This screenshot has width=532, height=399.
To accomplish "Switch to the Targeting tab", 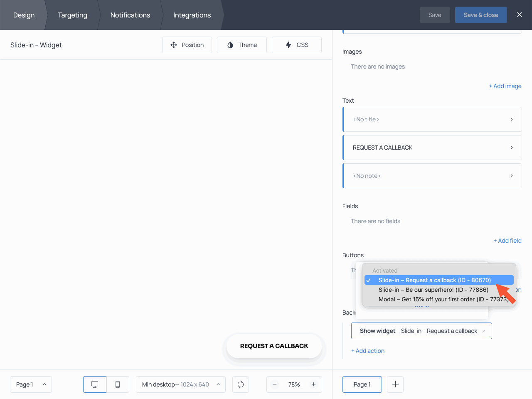I will point(72,15).
